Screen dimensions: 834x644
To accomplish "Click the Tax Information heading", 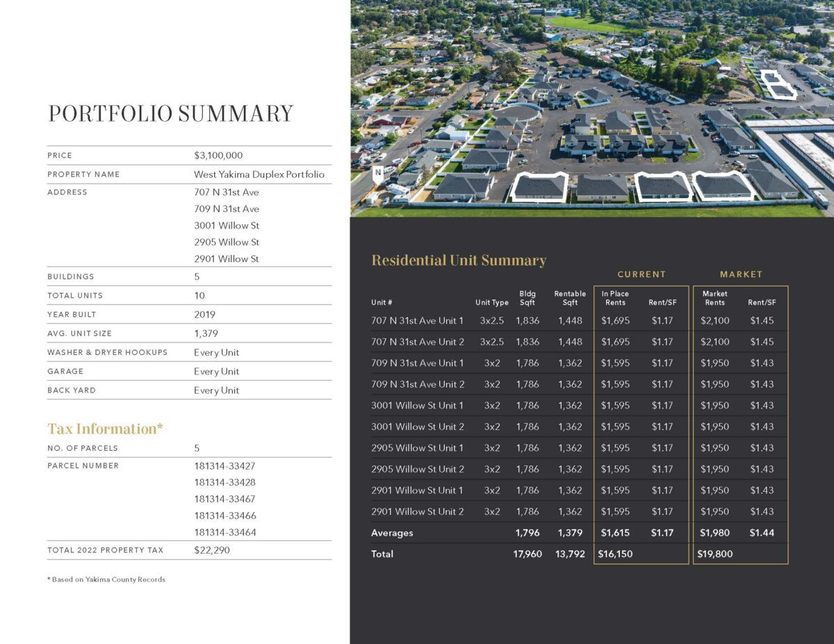I will tap(105, 429).
